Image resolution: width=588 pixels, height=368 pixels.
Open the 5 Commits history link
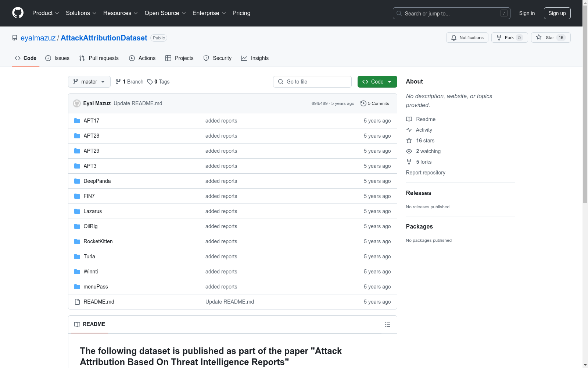375,103
